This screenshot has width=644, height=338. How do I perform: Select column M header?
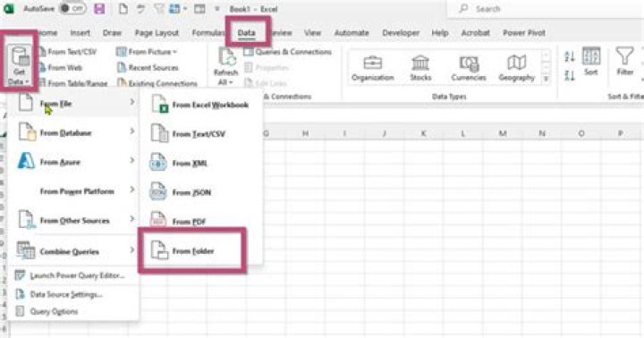503,133
